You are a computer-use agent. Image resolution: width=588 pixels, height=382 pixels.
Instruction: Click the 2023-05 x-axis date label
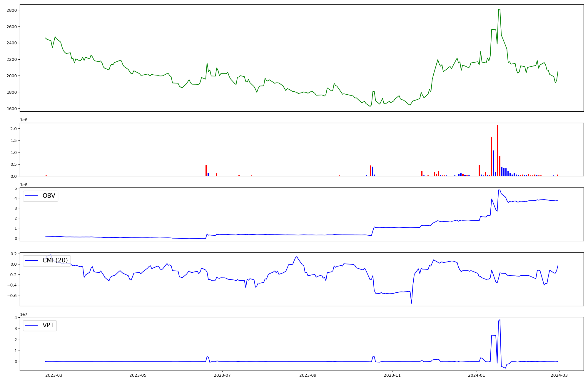[138, 375]
